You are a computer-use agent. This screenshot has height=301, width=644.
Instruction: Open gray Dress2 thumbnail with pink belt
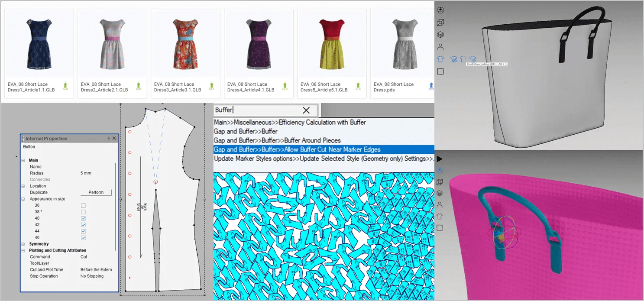112,44
